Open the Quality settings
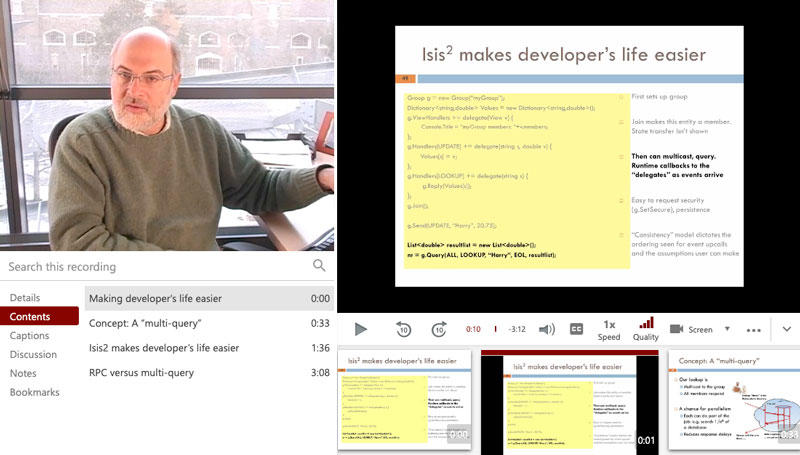Screen dimensions: 800x455 (646, 329)
